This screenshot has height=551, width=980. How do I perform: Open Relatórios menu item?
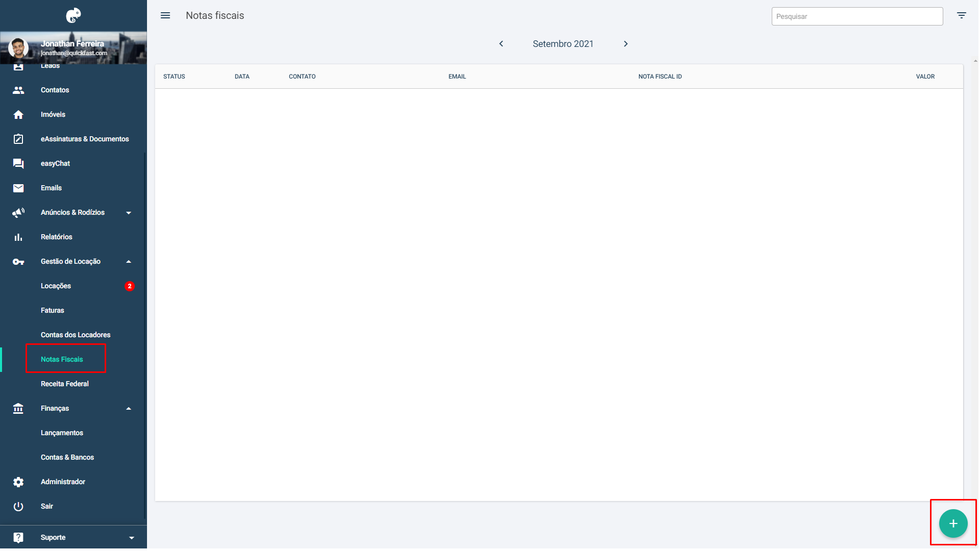coord(57,237)
